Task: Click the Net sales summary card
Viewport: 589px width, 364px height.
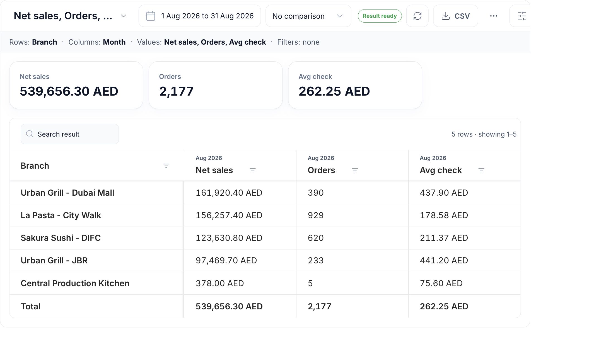Action: pos(76,85)
